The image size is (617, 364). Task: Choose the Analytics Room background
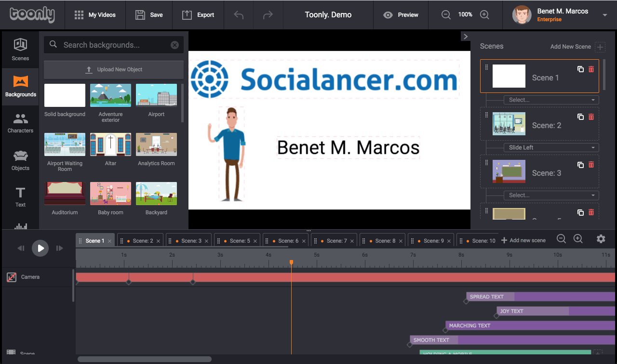pos(156,144)
